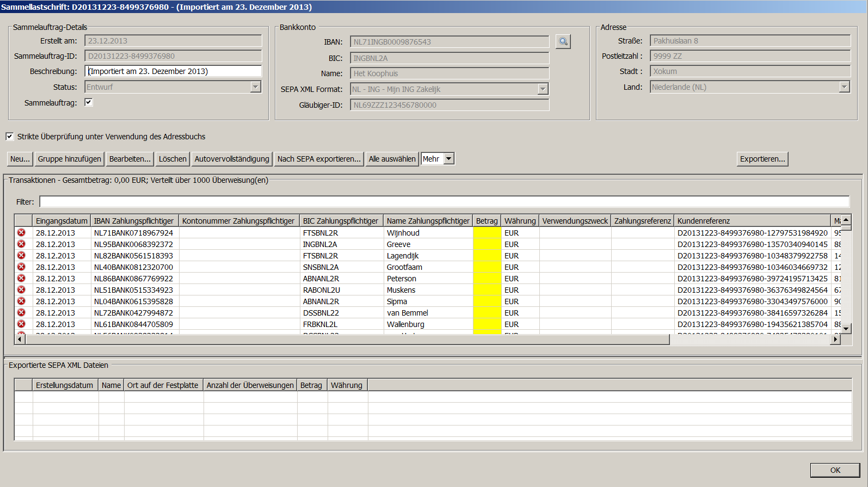Screen dimensions: 868x487
Task: Click the IBAN field in Bankkonto
Action: click(450, 42)
